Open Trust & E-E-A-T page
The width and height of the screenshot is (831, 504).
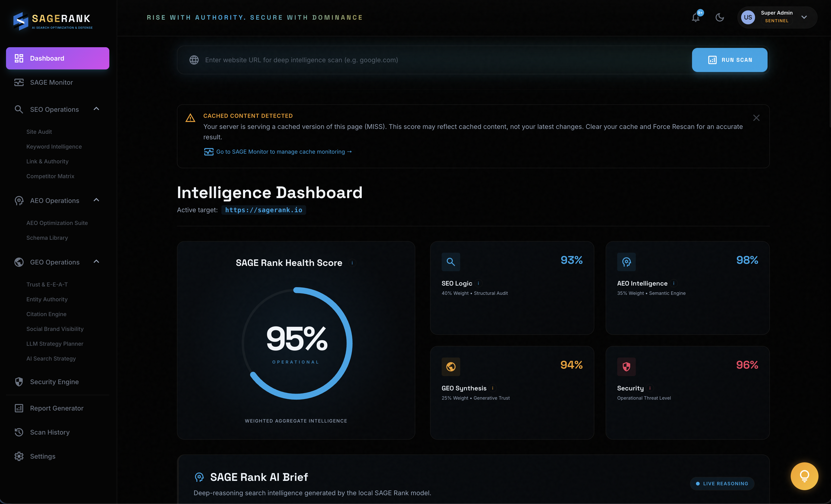click(47, 285)
